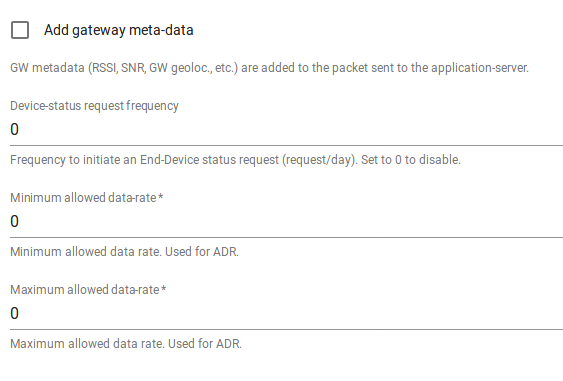Click the Maximum allowed data-rate label
The image size is (563, 381).
click(x=85, y=290)
